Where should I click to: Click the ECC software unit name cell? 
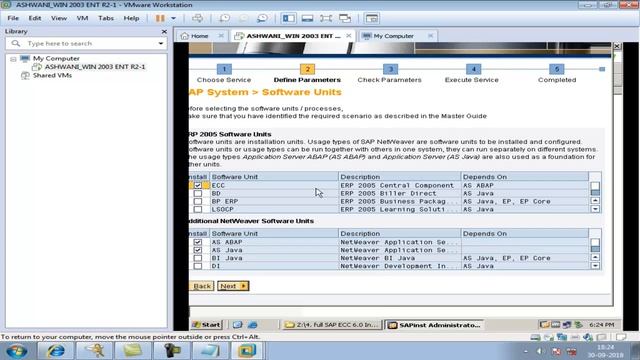click(273, 185)
